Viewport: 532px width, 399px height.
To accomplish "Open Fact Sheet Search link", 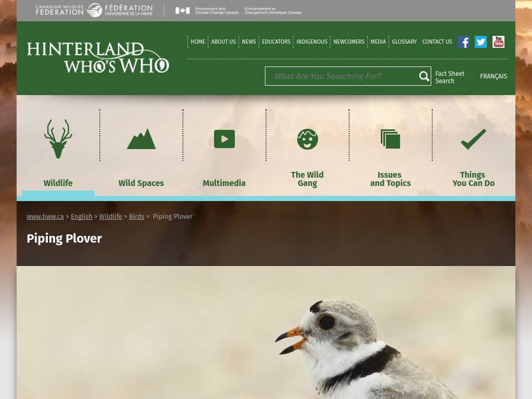I will coord(450,77).
